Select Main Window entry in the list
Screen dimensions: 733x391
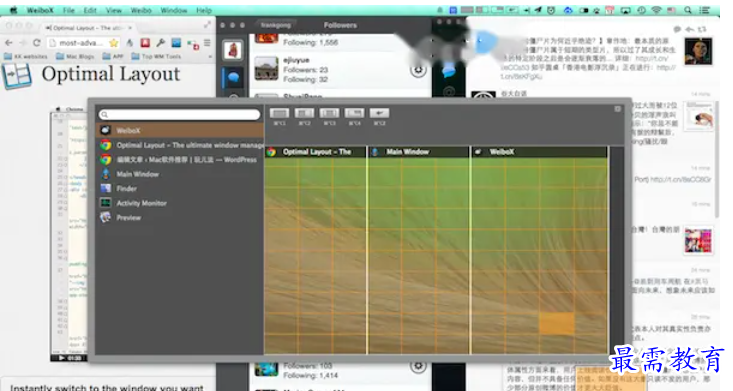click(180, 174)
